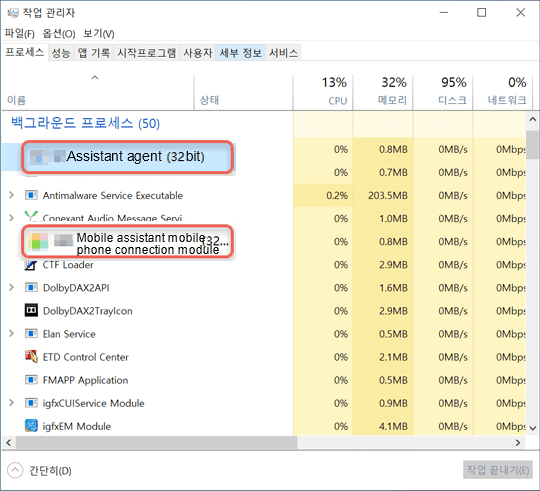The image size is (540, 491).
Task: Click the 203.5MB memory value
Action: (388, 195)
